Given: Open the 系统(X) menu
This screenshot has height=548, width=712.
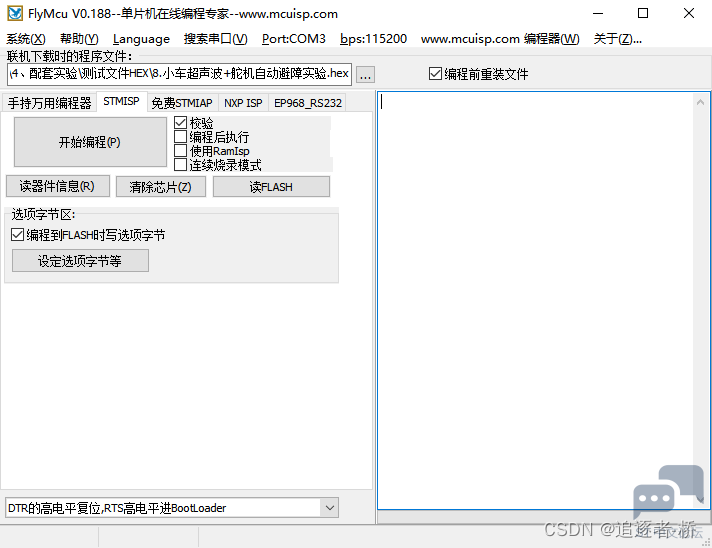Looking at the screenshot, I should click(26, 39).
